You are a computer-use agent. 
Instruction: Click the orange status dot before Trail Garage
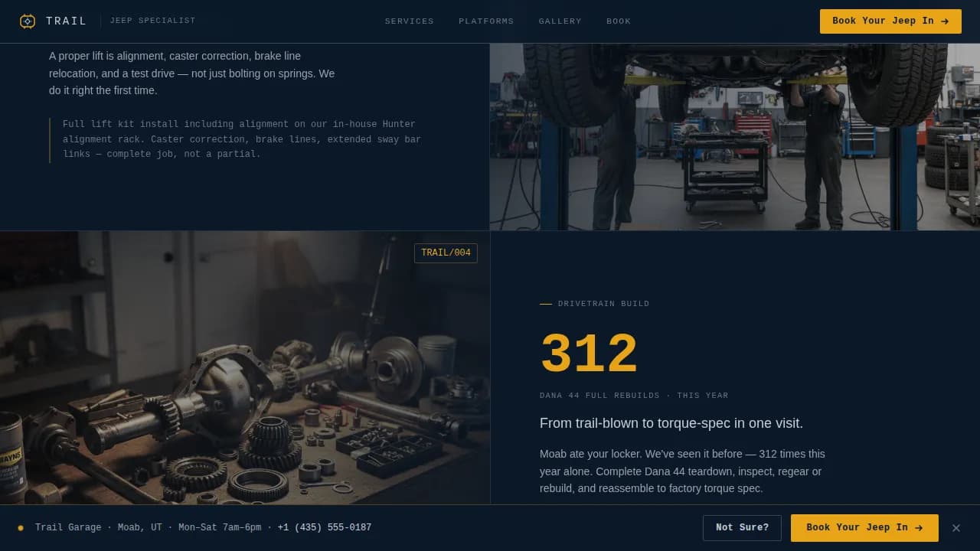pyautogui.click(x=21, y=528)
